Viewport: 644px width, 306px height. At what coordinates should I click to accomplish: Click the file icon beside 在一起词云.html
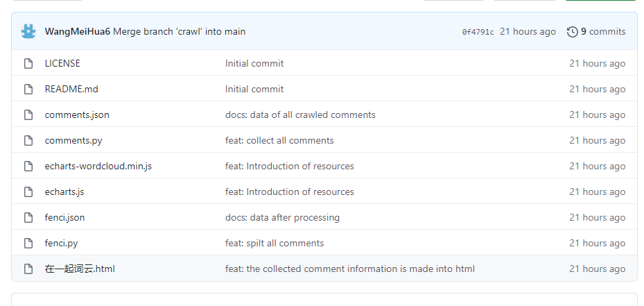pos(28,269)
